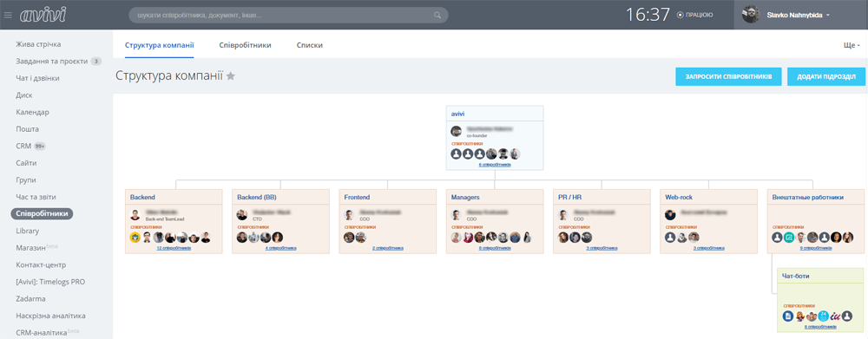Open Групи in sidebar

point(26,179)
